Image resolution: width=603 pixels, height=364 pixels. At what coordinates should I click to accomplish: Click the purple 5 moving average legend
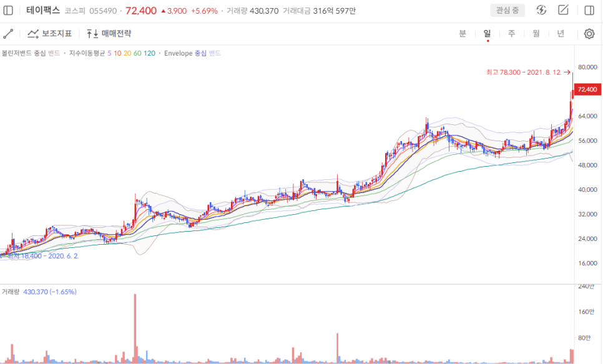pos(110,53)
